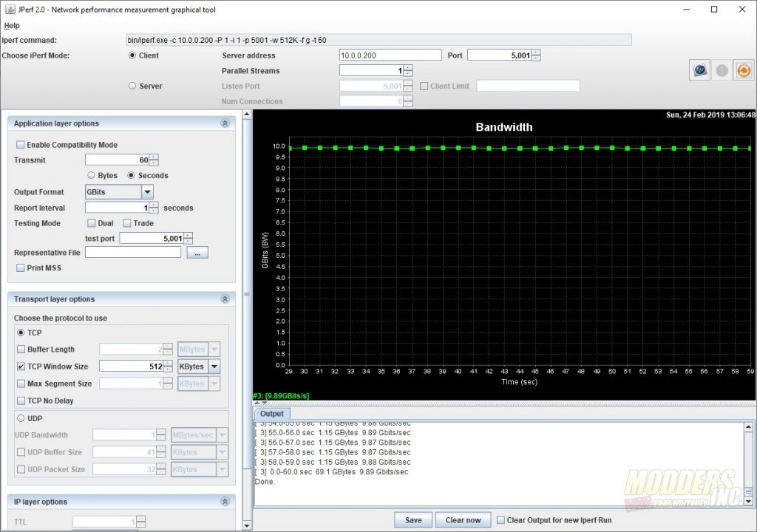
Task: Click the Restore defaults orange icon
Action: tap(744, 70)
